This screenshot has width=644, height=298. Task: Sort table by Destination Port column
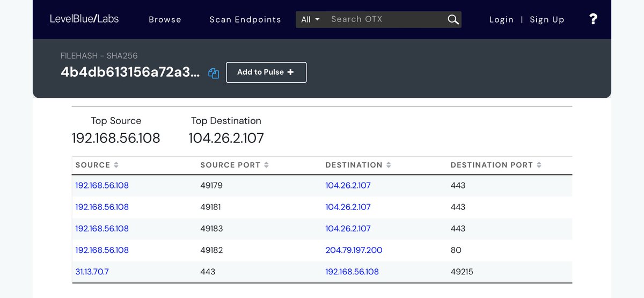(x=495, y=165)
